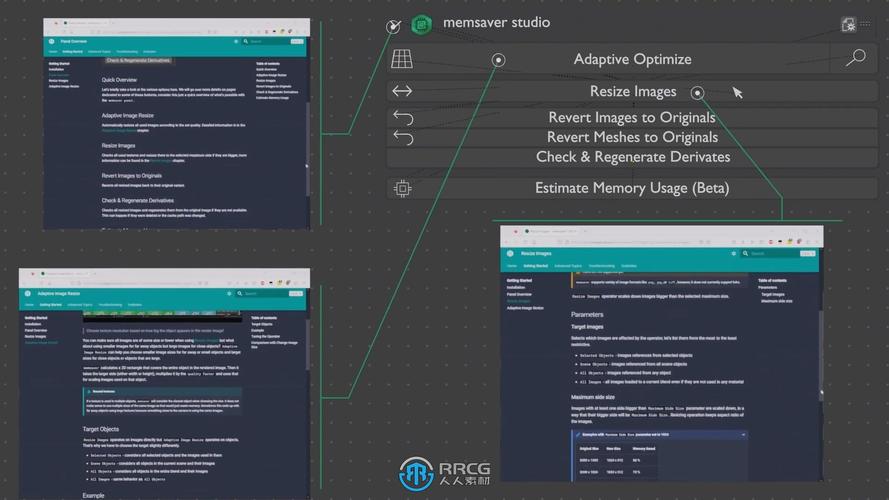Image resolution: width=889 pixels, height=500 pixels.
Task: Open Adaptive Image Resize sidebar link in Panel Overview docs
Action: [x=64, y=86]
